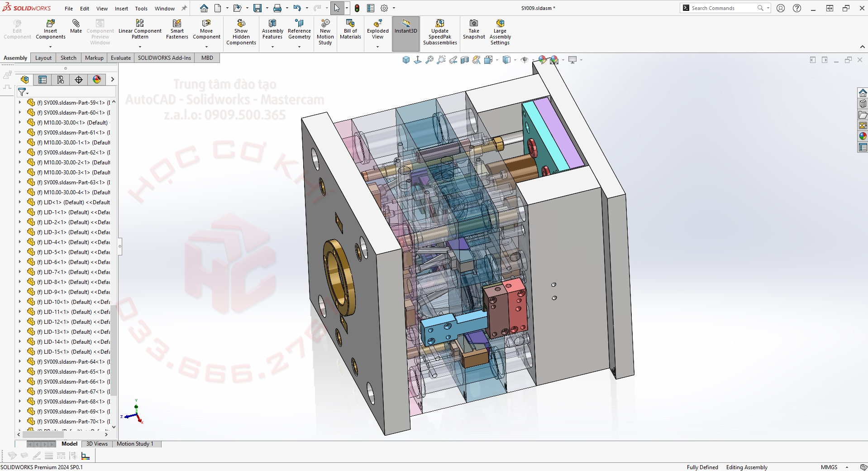868x471 pixels.
Task: Open Appearances tab in right task pane
Action: 863,136
